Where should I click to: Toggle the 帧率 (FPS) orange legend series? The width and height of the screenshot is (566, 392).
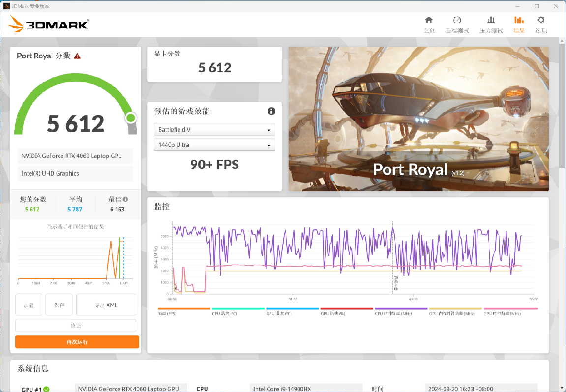point(167,313)
